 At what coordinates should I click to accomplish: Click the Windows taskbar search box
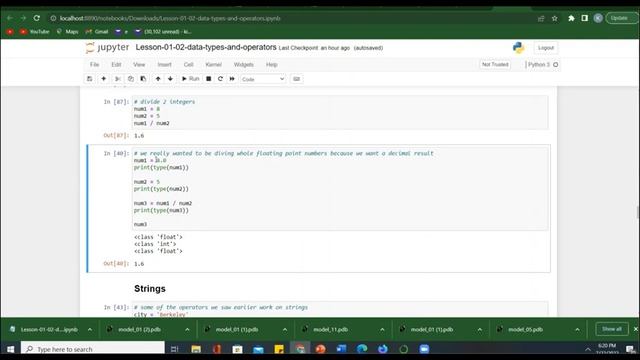(93, 349)
